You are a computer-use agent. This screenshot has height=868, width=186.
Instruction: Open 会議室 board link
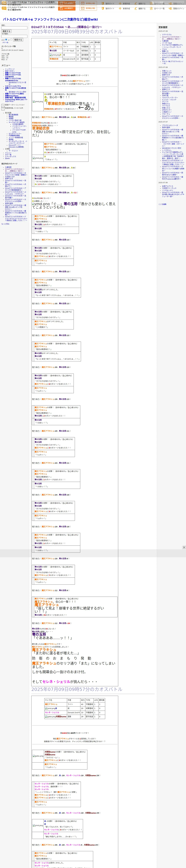[x=11, y=119]
